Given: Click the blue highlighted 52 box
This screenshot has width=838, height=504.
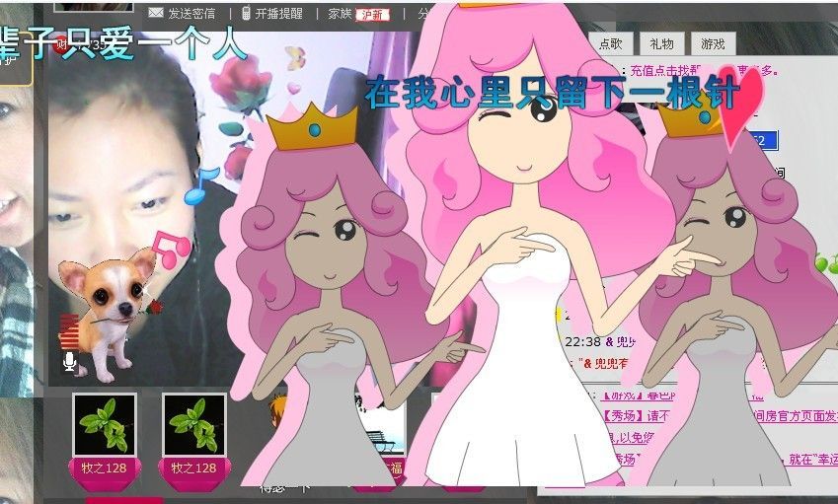Looking at the screenshot, I should [x=761, y=141].
